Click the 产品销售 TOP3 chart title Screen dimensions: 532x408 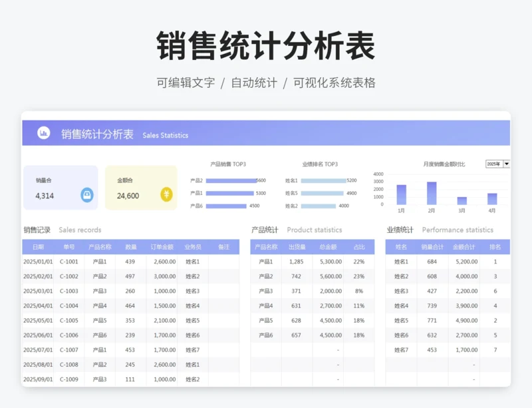click(x=228, y=164)
